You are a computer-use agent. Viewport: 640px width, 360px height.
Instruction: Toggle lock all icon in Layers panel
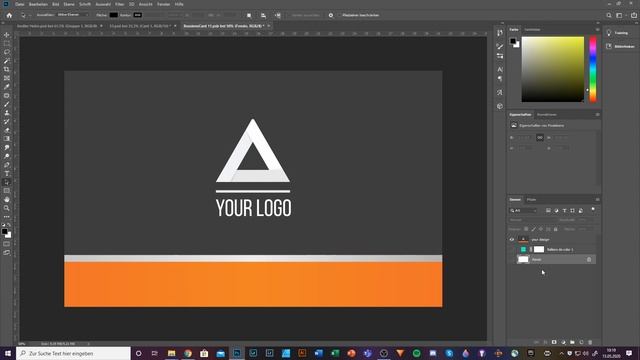[556, 229]
